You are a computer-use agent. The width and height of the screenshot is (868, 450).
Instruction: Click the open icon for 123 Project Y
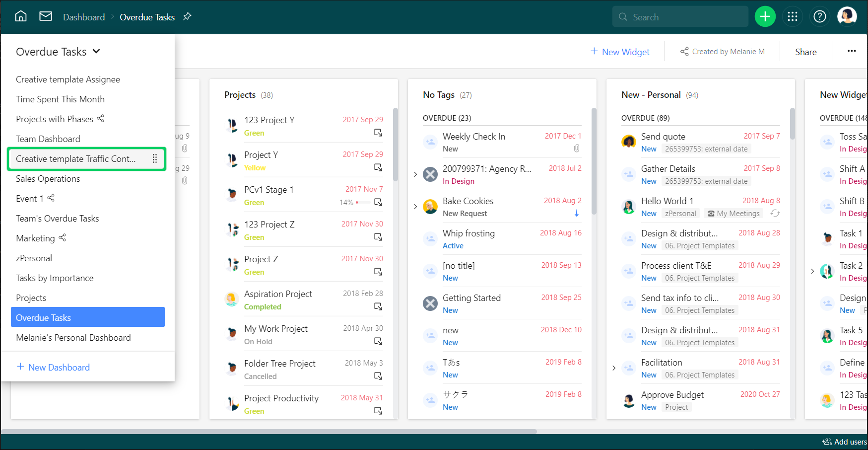click(378, 133)
